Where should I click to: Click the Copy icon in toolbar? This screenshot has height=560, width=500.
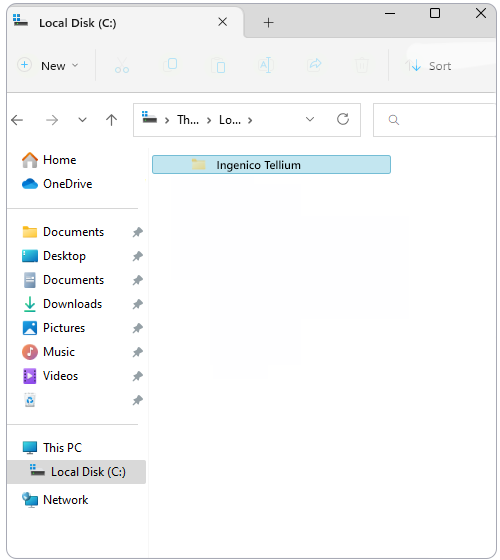[170, 65]
